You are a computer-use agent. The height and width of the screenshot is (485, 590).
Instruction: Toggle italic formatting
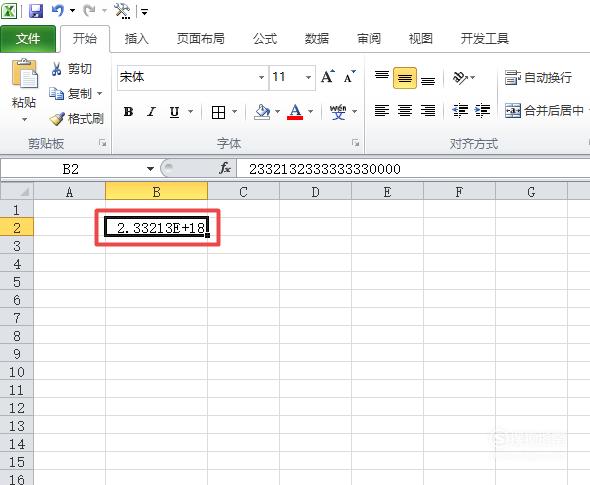[x=151, y=112]
